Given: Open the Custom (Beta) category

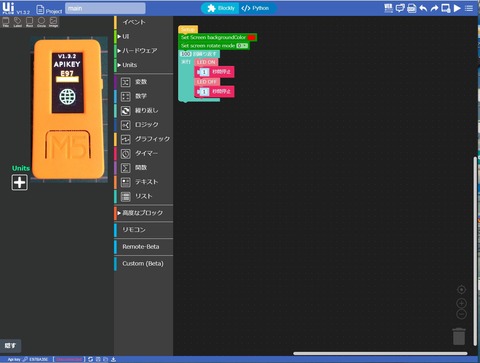Looking at the screenshot, I should click(144, 264).
